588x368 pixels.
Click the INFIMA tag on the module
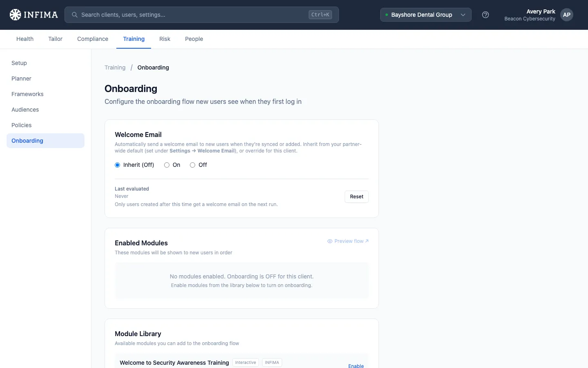click(272, 363)
